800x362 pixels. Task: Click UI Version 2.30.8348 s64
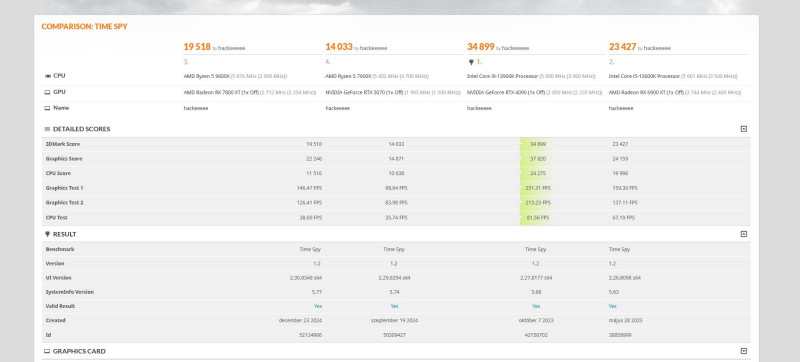pos(306,278)
